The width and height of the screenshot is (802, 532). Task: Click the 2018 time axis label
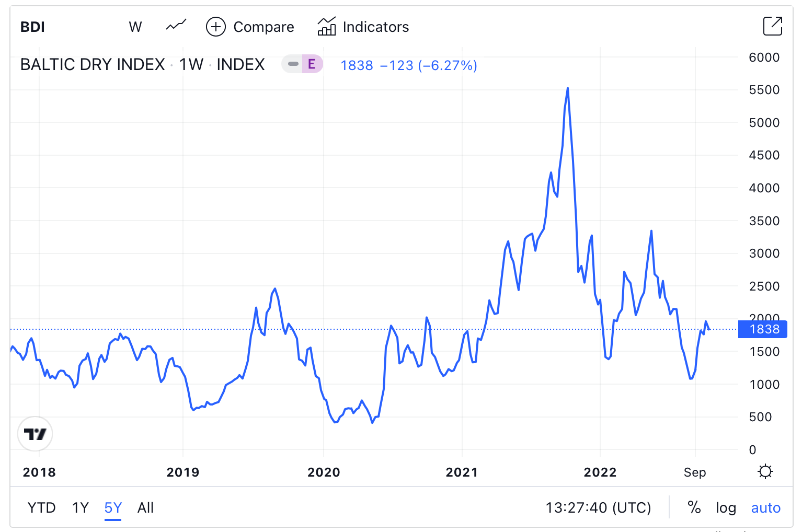39,472
